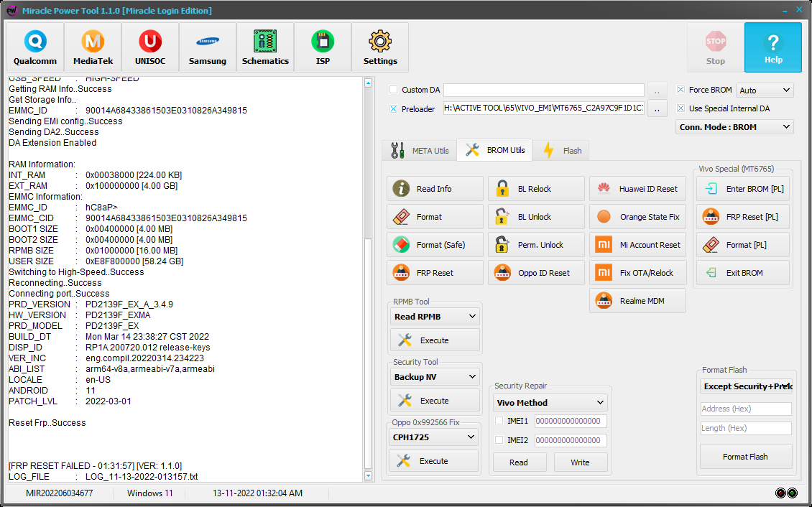Open the Settings gear
Screen dimensions: 812x507
point(380,47)
